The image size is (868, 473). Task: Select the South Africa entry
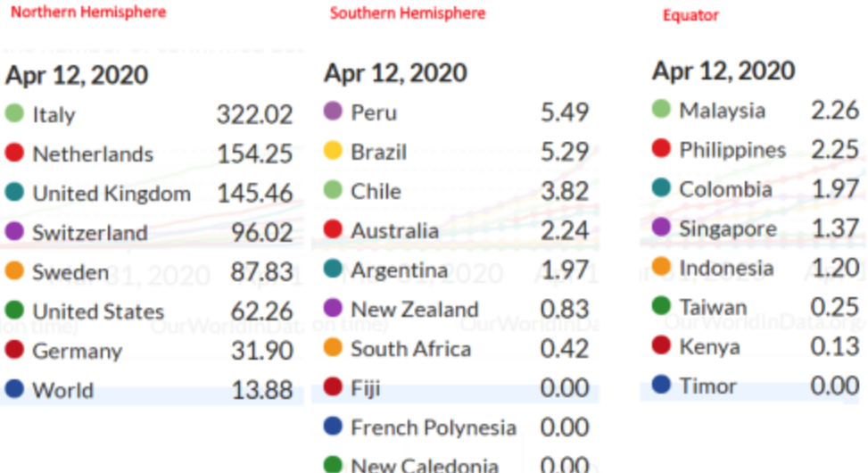[410, 348]
